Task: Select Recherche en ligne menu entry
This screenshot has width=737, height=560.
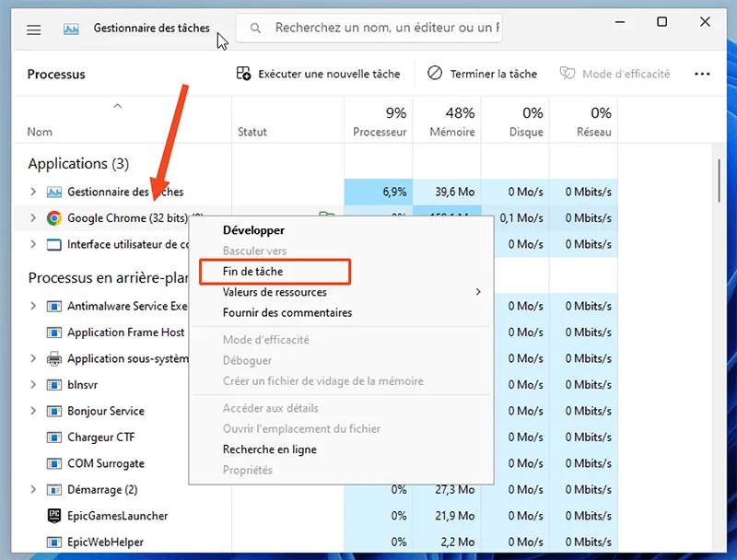Action: pyautogui.click(x=269, y=449)
